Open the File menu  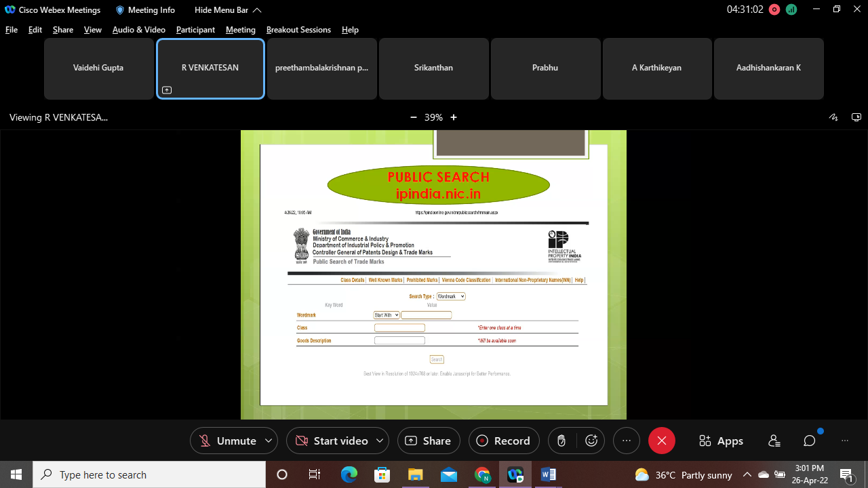point(12,30)
